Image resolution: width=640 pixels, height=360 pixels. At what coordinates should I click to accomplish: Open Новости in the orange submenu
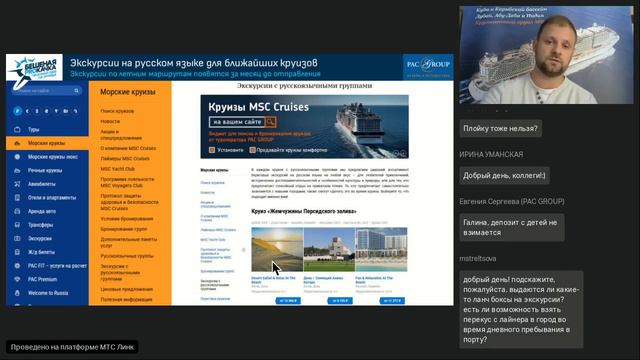pos(110,121)
